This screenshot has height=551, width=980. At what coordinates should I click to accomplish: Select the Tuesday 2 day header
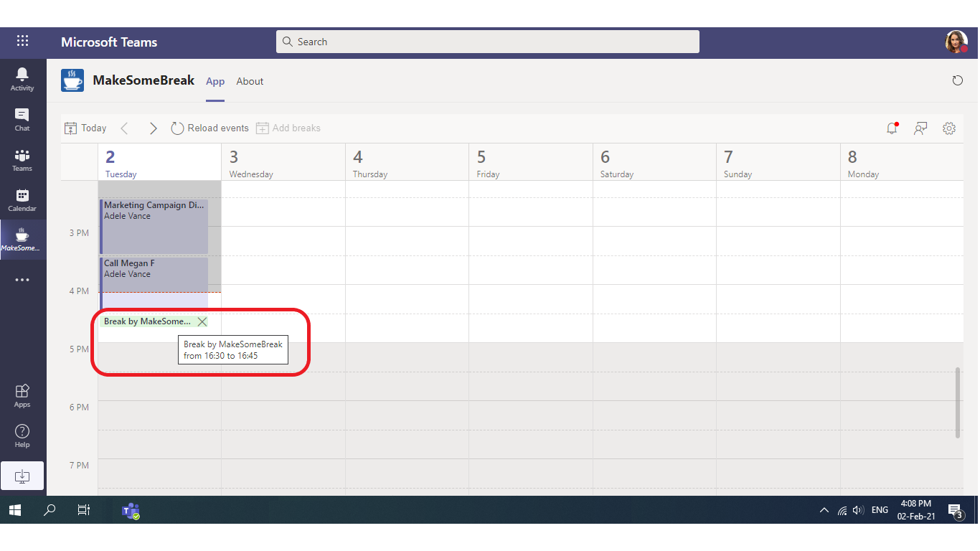pos(159,163)
